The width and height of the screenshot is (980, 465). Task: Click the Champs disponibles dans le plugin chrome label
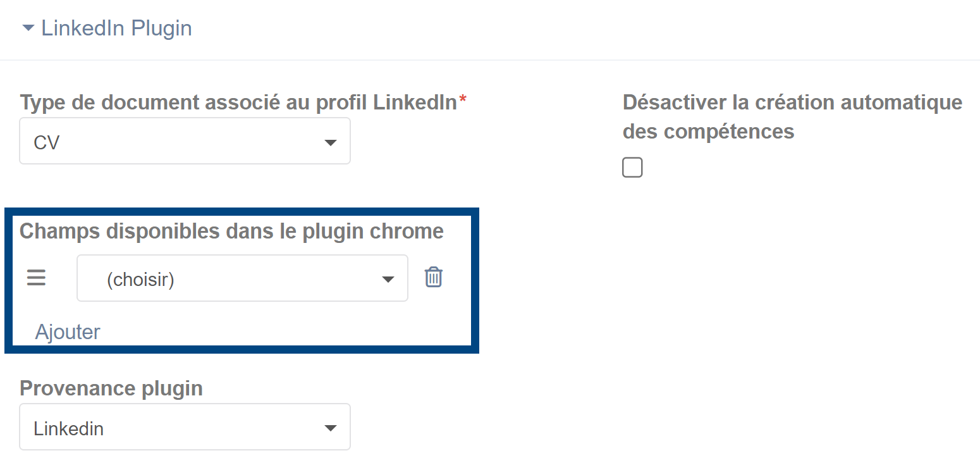pyautogui.click(x=231, y=232)
